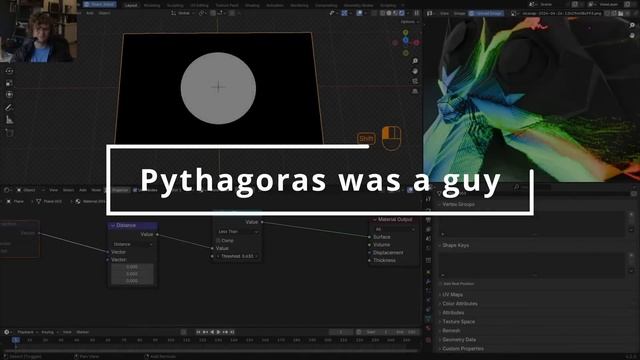Open the Modifiers wrench tab icon
Image resolution: width=640 pixels, height=360 pixels.
[428, 281]
